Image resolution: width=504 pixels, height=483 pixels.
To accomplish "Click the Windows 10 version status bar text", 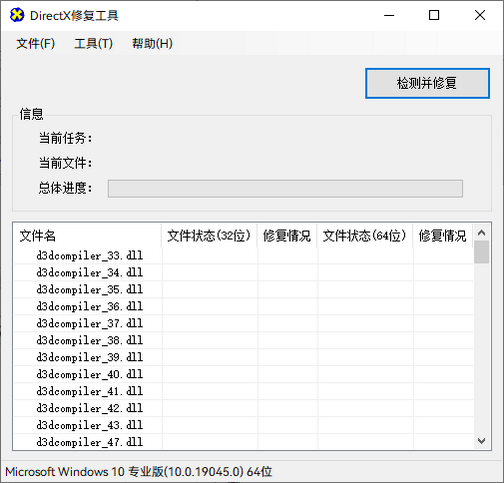I will 139,472.
